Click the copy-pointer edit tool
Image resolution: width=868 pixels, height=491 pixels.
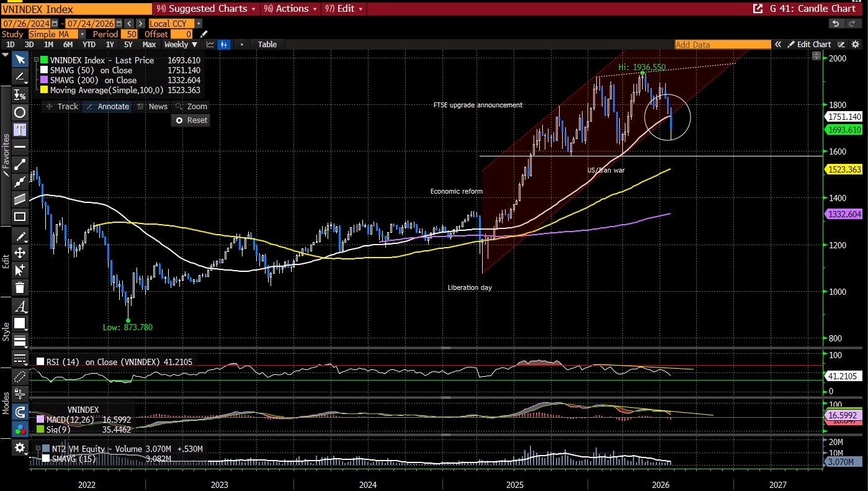[20, 270]
